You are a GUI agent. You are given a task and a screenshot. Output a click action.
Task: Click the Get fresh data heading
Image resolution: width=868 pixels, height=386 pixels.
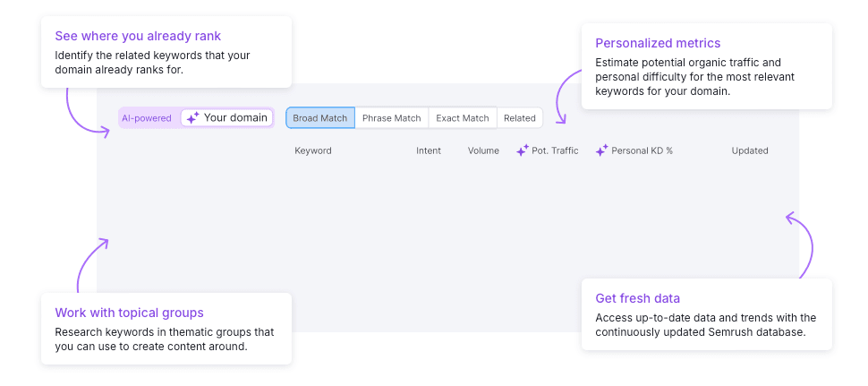click(x=637, y=298)
